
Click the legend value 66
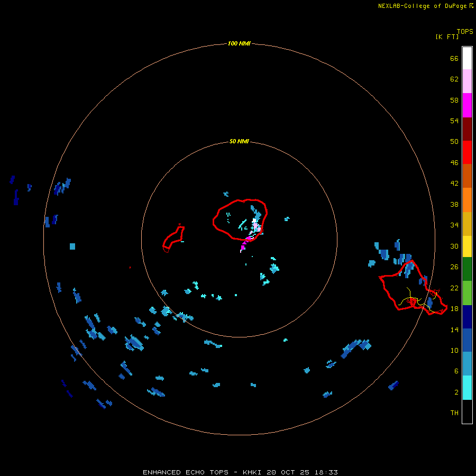454,59
